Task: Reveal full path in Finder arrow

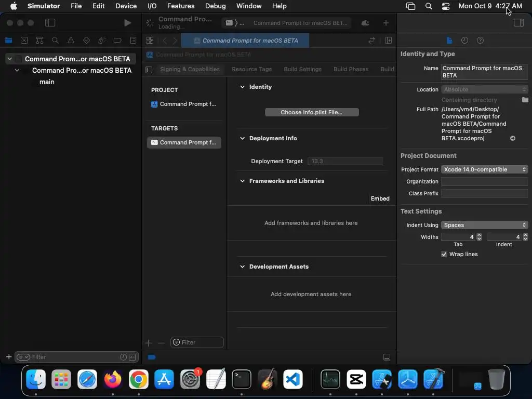Action: tap(513, 138)
